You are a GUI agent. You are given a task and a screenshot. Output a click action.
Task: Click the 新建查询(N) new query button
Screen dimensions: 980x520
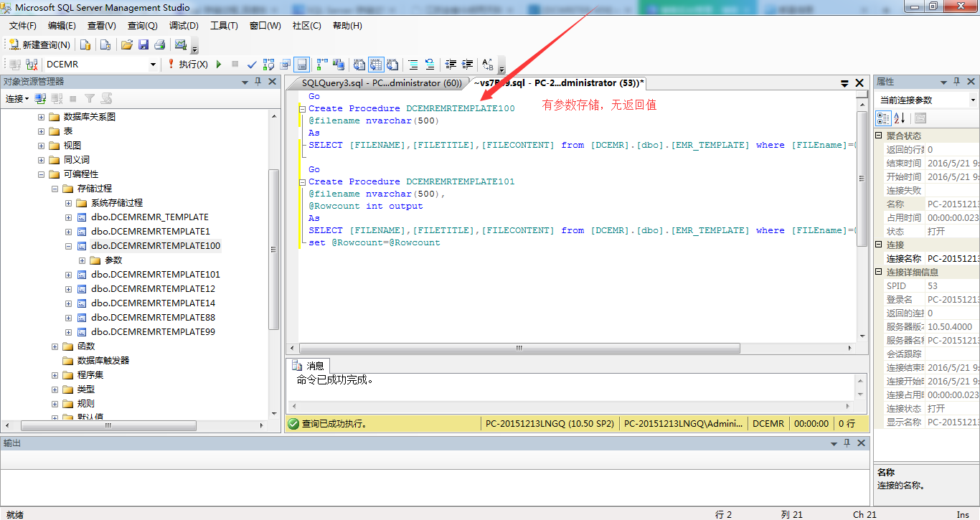[39, 44]
